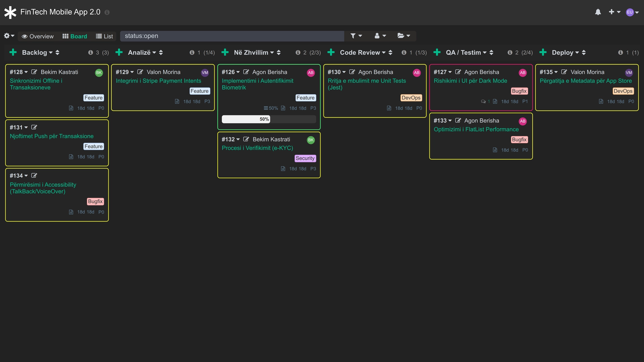
Task: Switch to the List view tab
Action: click(104, 36)
